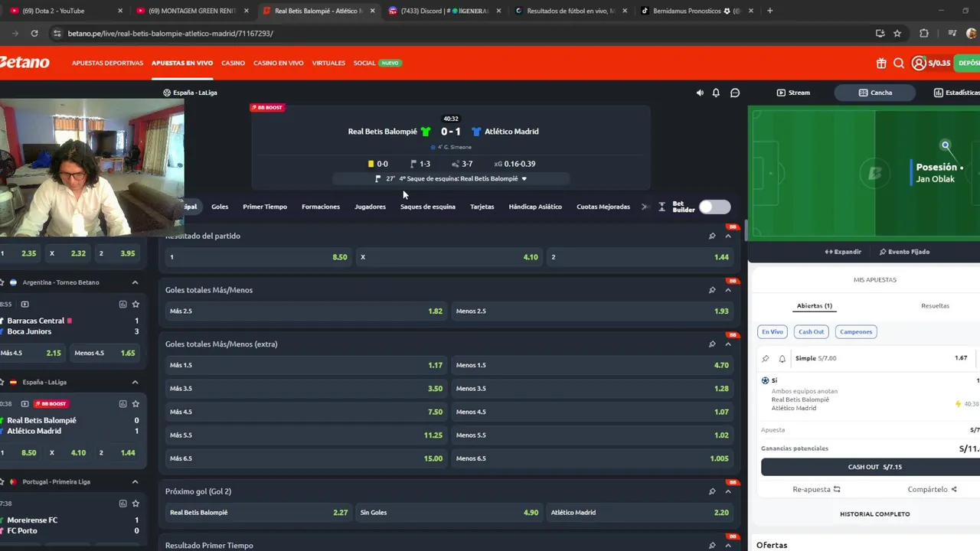Collapse the Resultado del partido section
Viewport: 980px width, 551px height.
[x=728, y=236]
